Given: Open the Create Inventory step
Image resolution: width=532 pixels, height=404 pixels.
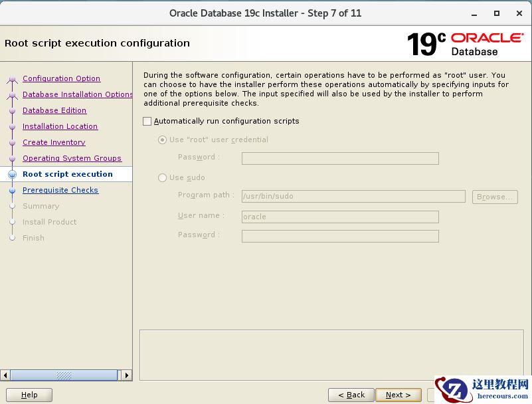Looking at the screenshot, I should [x=54, y=142].
